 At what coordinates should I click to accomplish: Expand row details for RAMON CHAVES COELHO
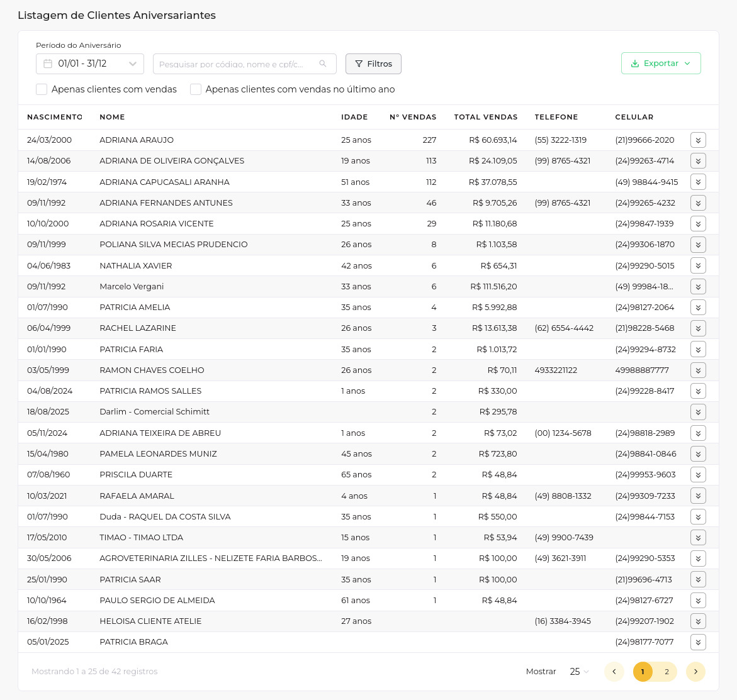[x=697, y=370]
